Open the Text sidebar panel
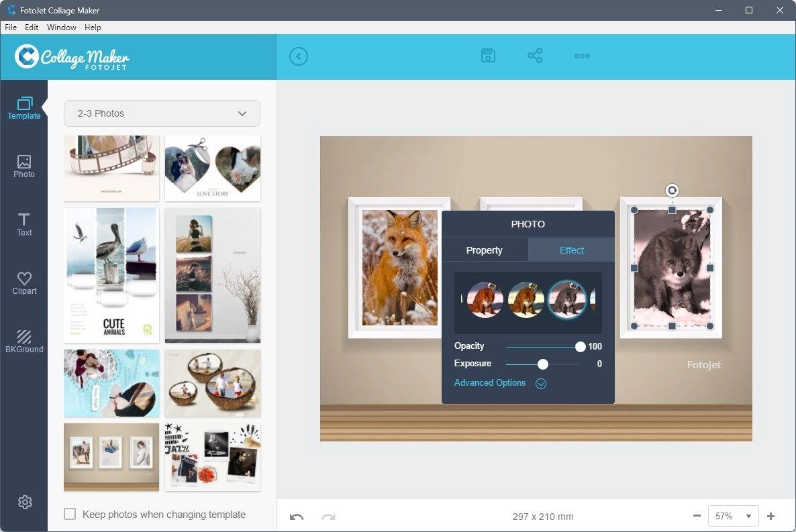 [x=24, y=225]
